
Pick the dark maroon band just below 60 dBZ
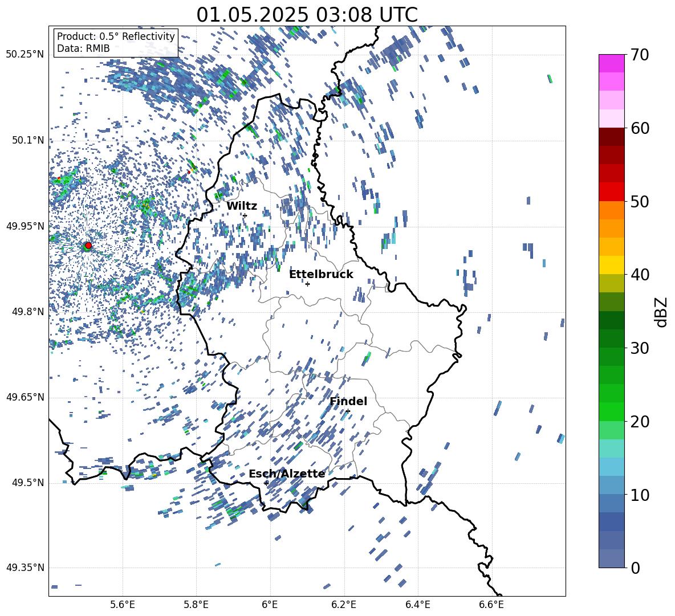tap(612, 137)
